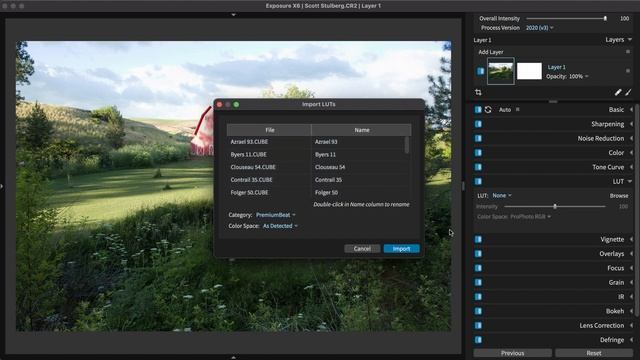Image resolution: width=640 pixels, height=360 pixels.
Task: Expand the Tone Curve panel
Action: coord(631,167)
